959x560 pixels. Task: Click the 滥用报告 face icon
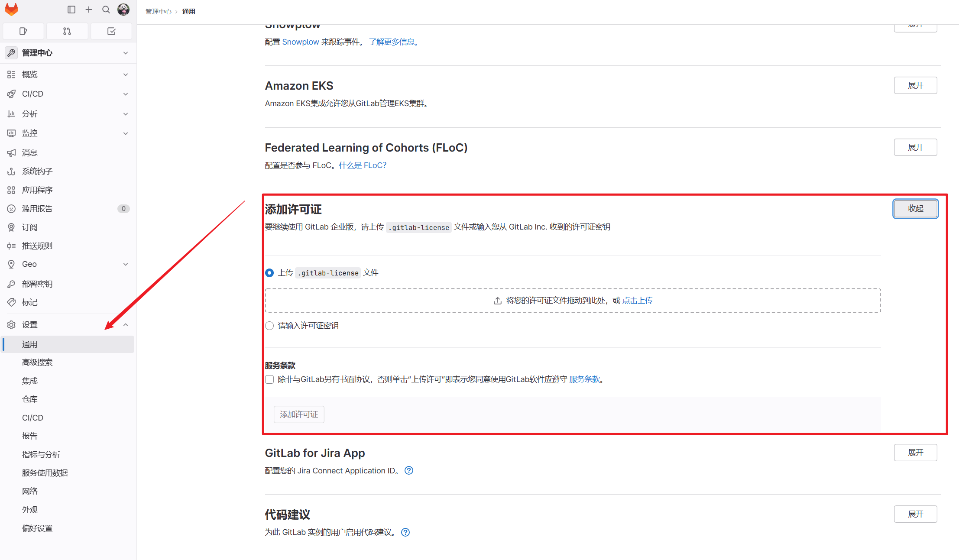(x=11, y=209)
